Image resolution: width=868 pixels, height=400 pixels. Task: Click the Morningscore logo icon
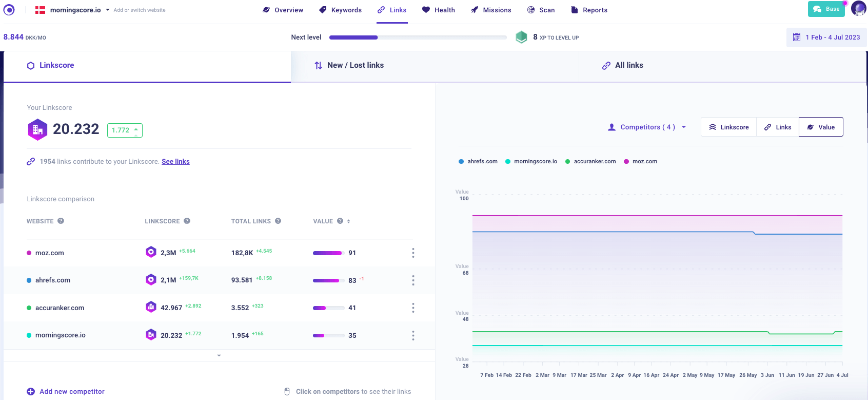click(9, 10)
